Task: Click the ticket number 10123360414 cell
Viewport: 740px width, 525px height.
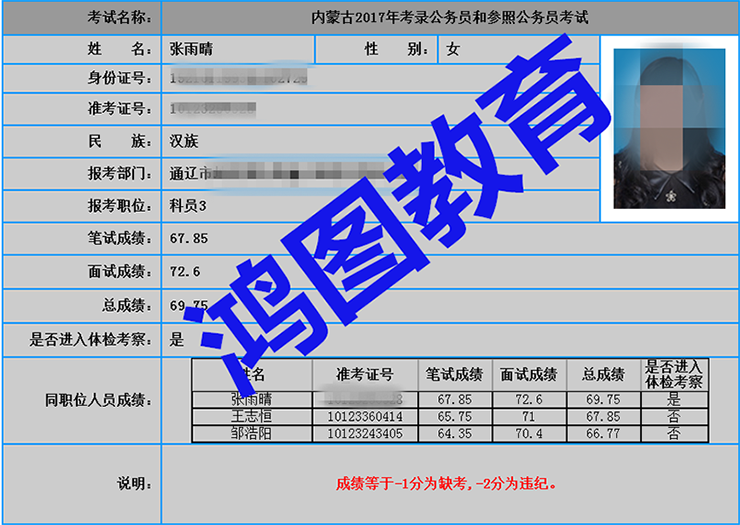Action: pyautogui.click(x=365, y=416)
